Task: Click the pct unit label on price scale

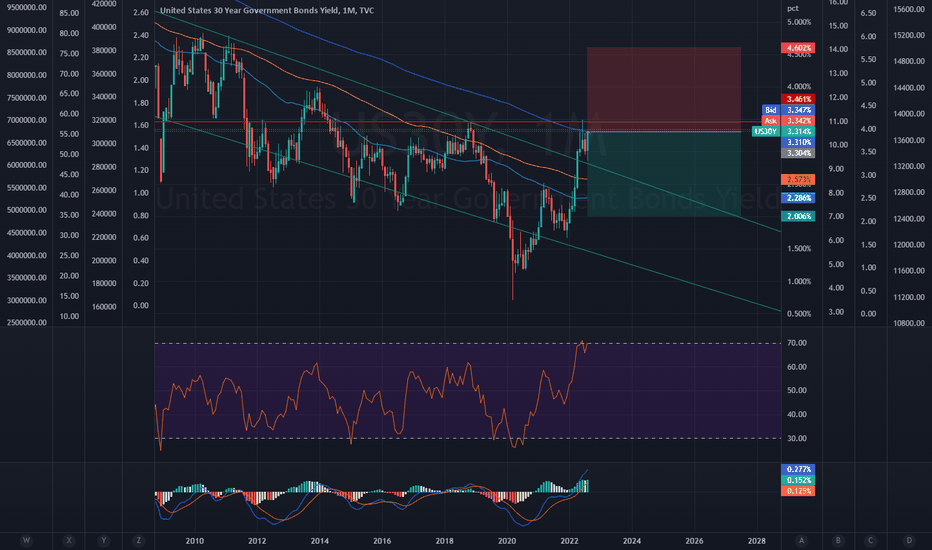Action: (x=793, y=8)
